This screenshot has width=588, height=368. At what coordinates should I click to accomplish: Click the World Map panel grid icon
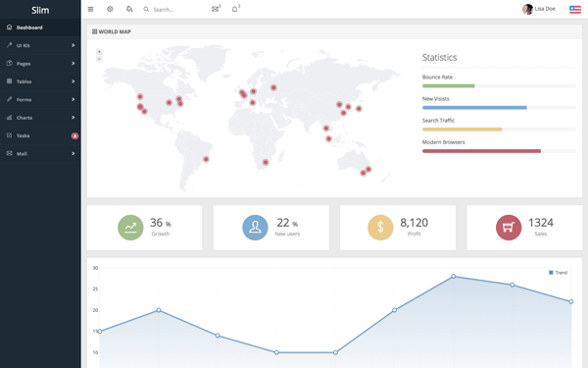tap(94, 32)
